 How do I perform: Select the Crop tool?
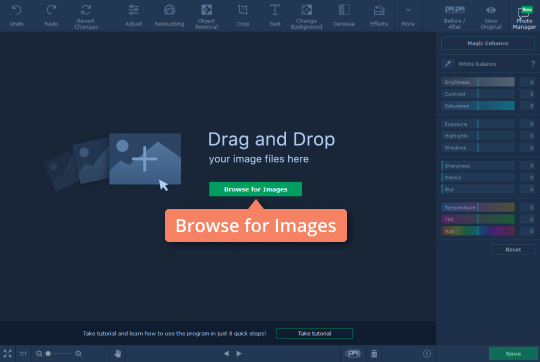(x=243, y=16)
